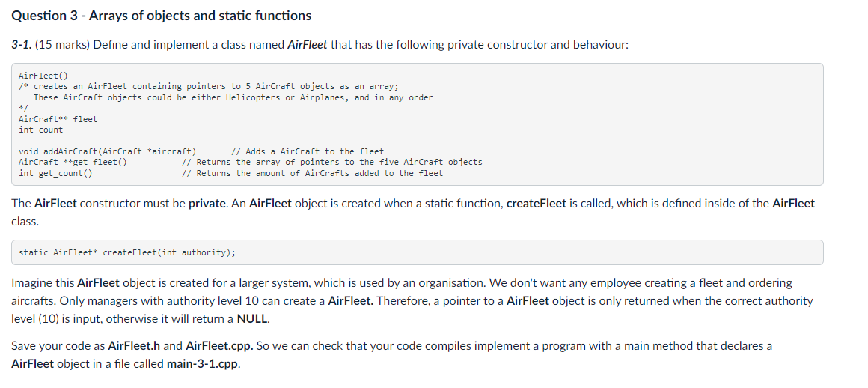Click the italic AirFleet class name in 3-1

pyautogui.click(x=308, y=45)
